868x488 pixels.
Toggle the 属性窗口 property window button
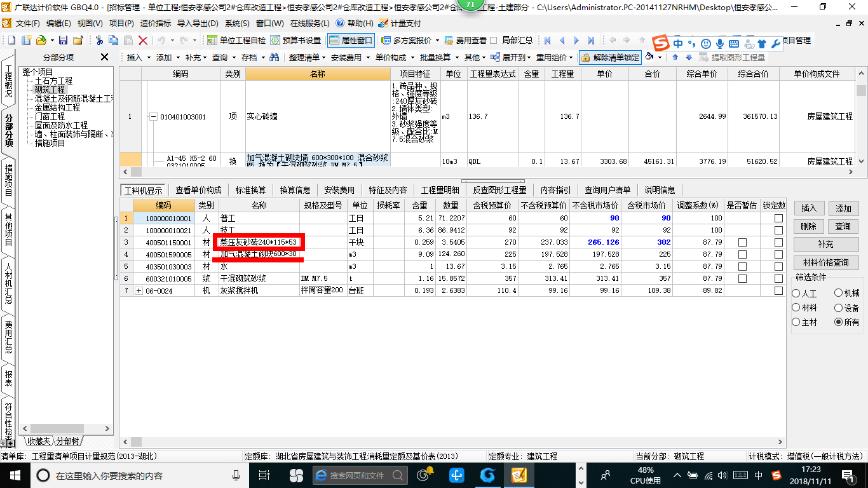pos(351,40)
